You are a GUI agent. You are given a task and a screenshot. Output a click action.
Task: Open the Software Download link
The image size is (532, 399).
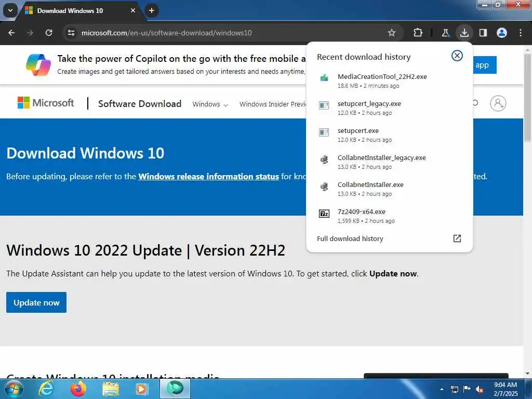point(139,104)
